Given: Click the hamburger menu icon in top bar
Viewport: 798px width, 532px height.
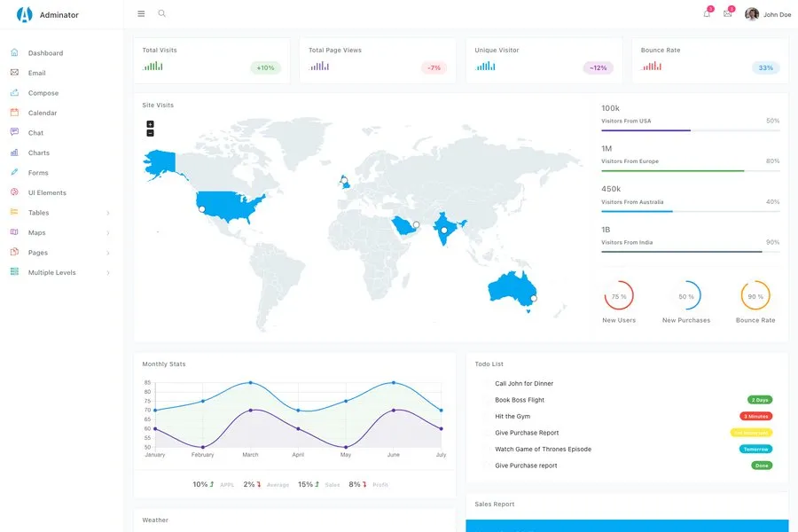Looking at the screenshot, I should (x=141, y=14).
